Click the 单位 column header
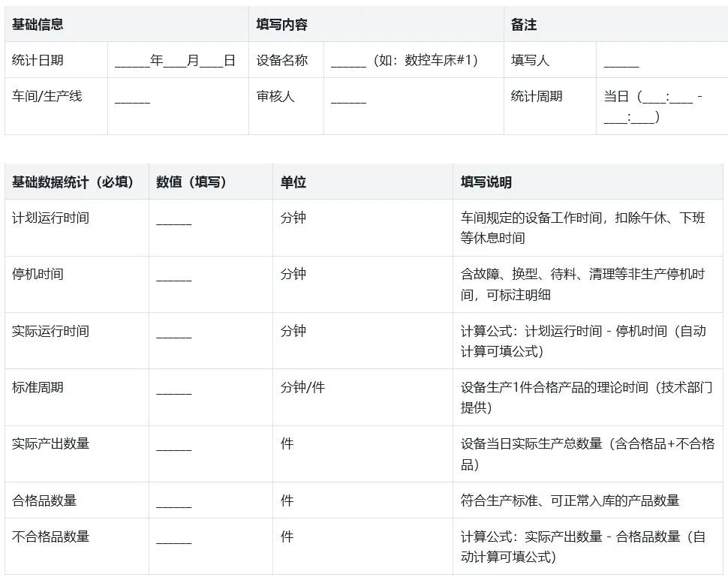Viewport: 728px width, 577px height. (293, 182)
